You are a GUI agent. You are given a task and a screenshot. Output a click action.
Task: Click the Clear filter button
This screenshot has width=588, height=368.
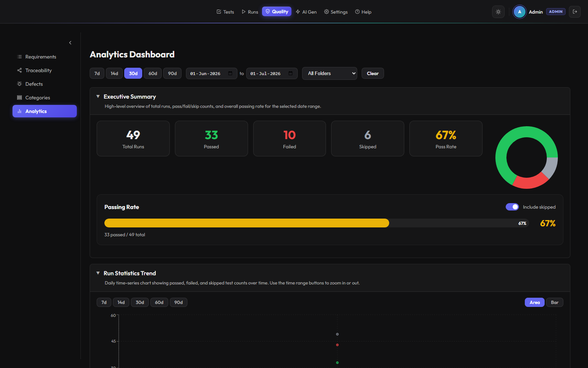[373, 73]
